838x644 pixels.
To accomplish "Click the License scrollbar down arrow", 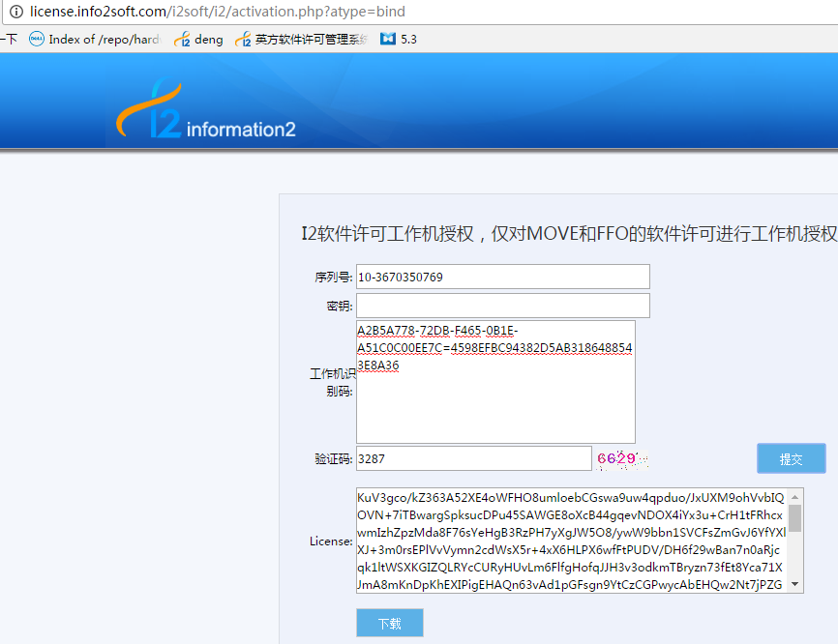I will (794, 584).
